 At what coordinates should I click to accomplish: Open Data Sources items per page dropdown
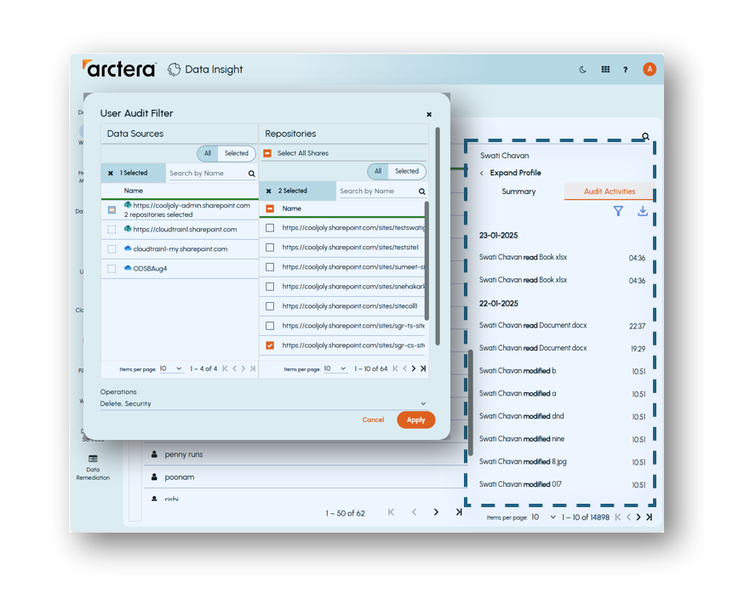point(171,369)
